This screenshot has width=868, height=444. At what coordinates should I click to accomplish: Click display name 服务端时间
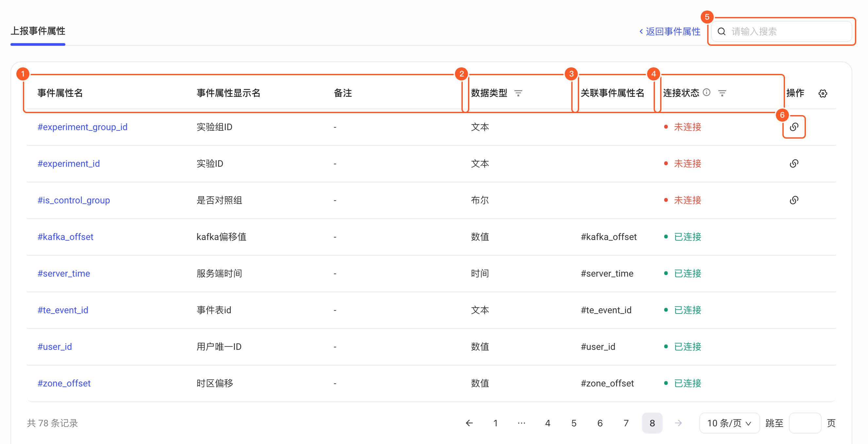219,273
